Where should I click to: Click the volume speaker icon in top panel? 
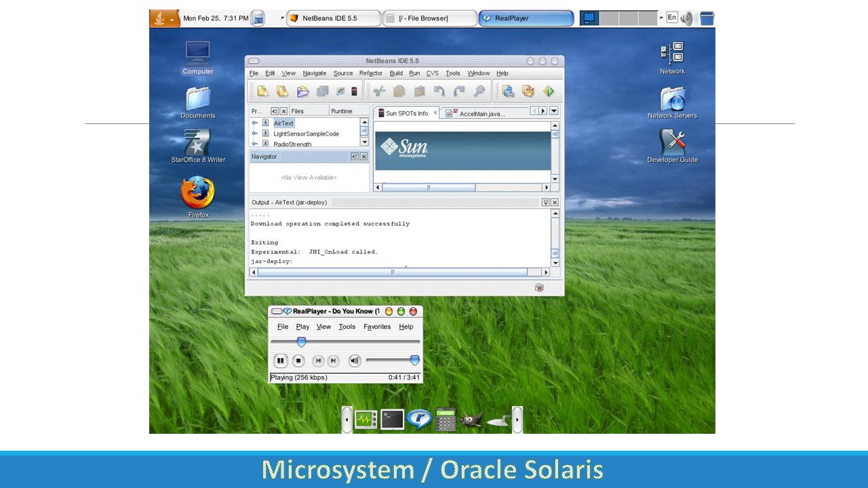pyautogui.click(x=688, y=18)
